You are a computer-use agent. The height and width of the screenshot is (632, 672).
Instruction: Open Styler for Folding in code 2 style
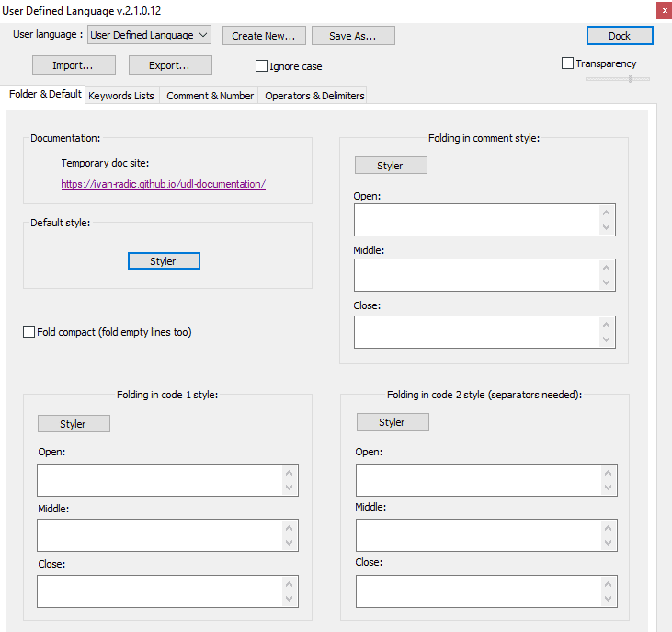[393, 422]
